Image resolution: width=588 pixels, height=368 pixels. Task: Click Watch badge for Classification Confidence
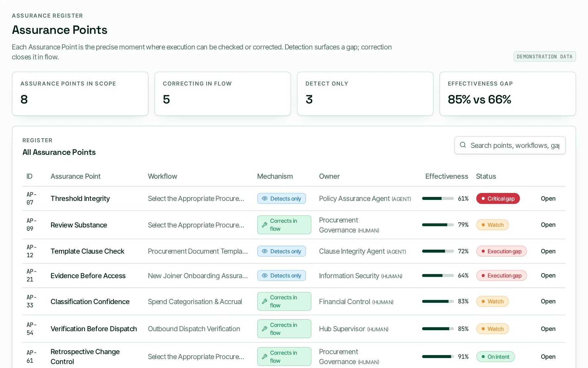492,301
